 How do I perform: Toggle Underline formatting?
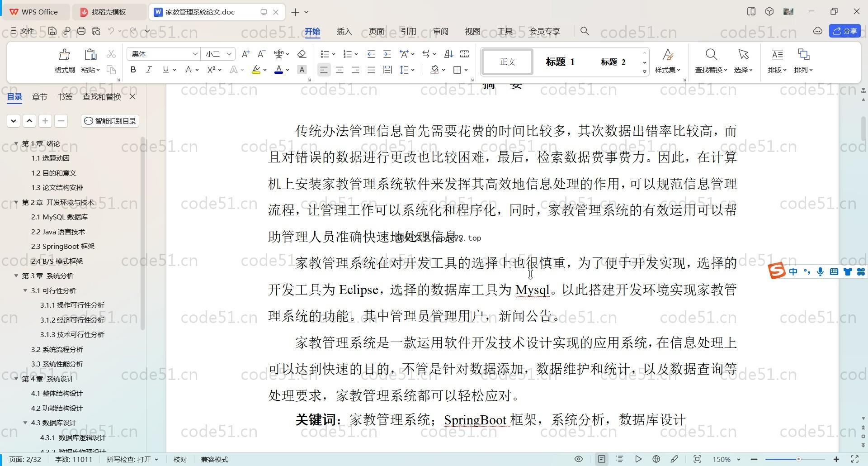(x=165, y=70)
